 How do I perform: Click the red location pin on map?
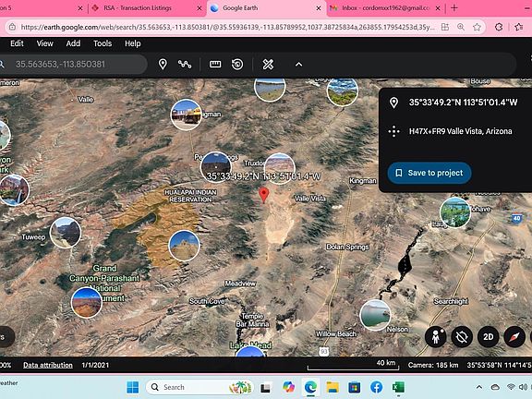pos(264,195)
